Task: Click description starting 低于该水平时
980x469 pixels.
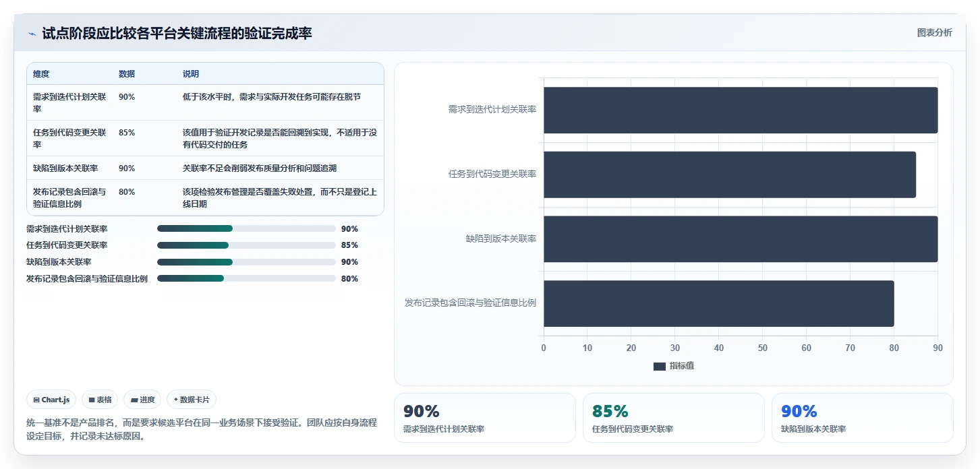Action: point(272,97)
